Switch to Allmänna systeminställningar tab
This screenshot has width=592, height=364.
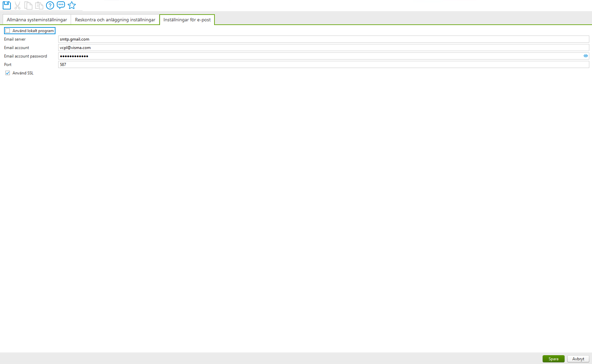(37, 19)
